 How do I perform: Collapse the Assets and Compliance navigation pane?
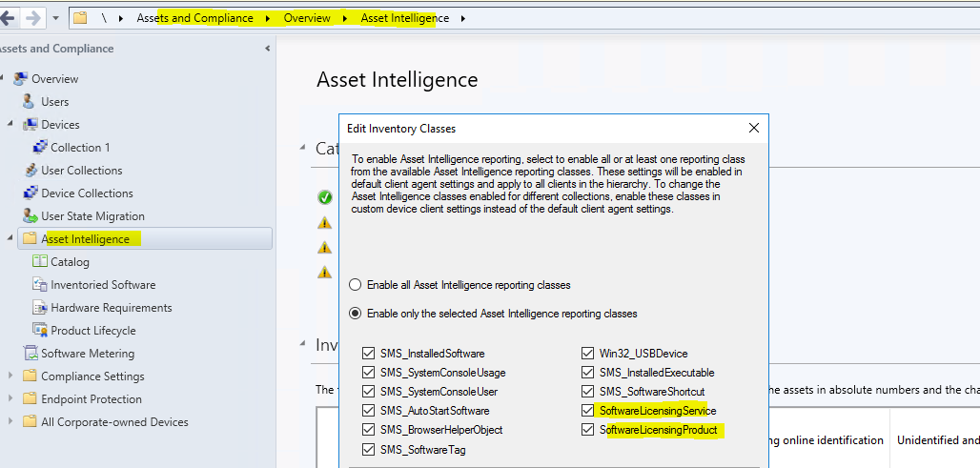tap(268, 49)
